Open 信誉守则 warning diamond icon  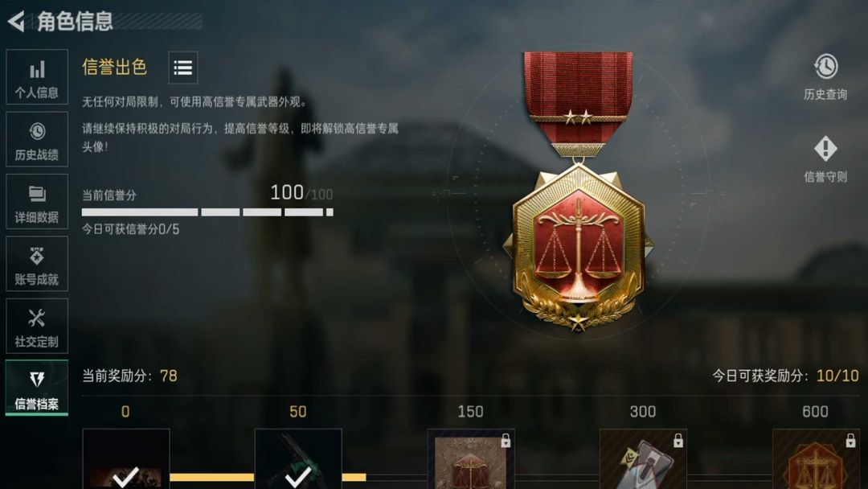point(825,149)
